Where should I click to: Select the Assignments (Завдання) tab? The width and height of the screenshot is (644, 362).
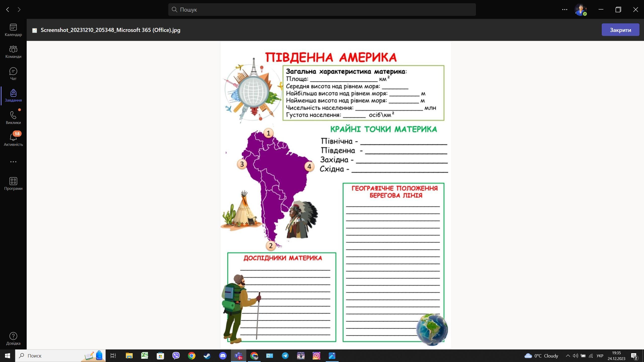coord(13,96)
